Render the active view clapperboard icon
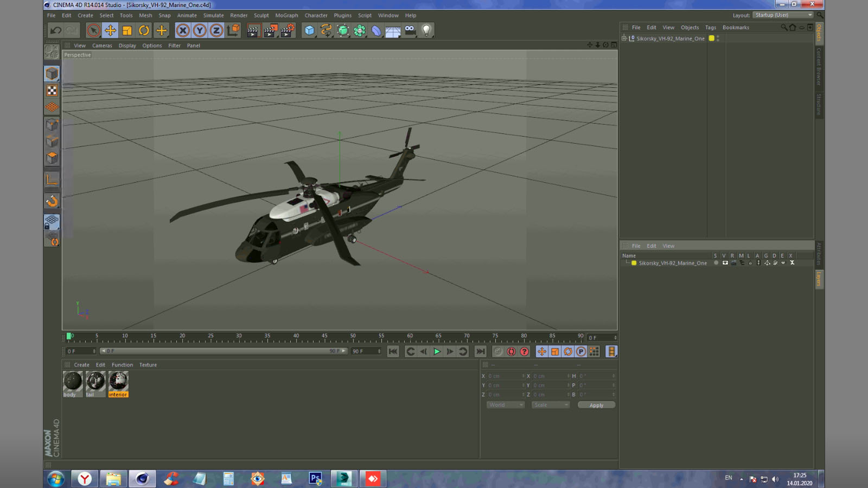 coord(253,30)
